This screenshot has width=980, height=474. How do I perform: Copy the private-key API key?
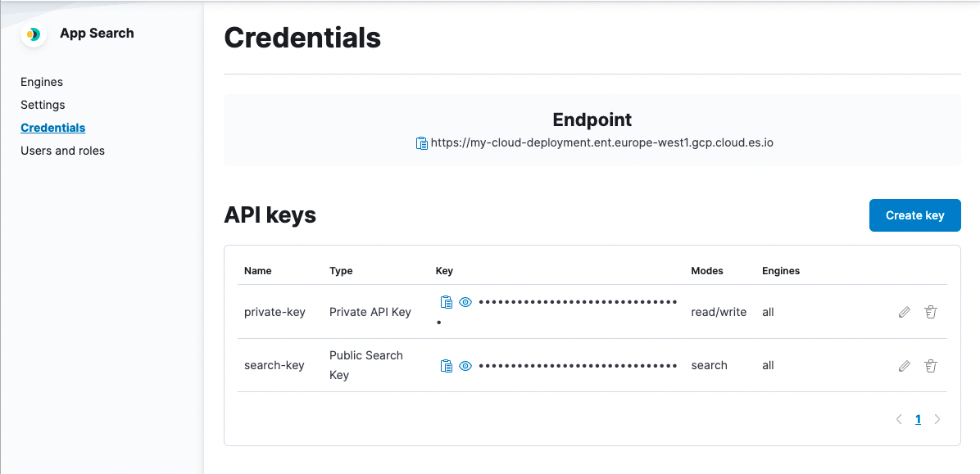click(447, 302)
